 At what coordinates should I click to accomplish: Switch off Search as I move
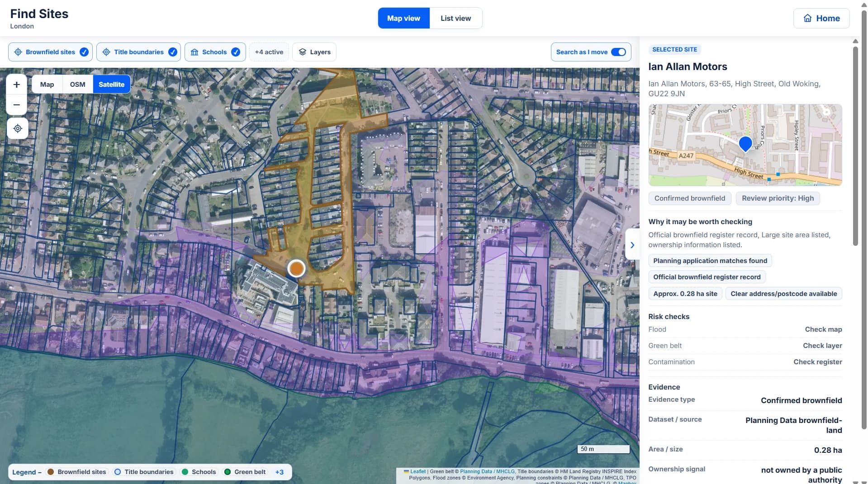[x=618, y=52]
